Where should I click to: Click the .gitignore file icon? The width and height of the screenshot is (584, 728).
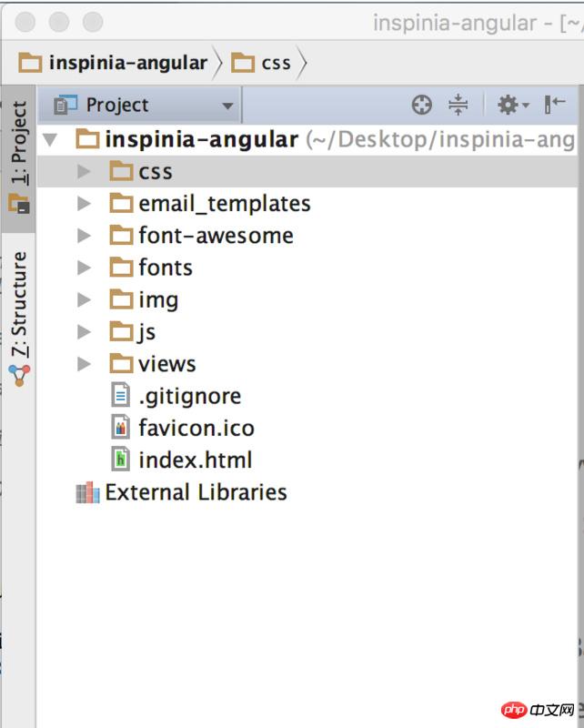point(121,396)
